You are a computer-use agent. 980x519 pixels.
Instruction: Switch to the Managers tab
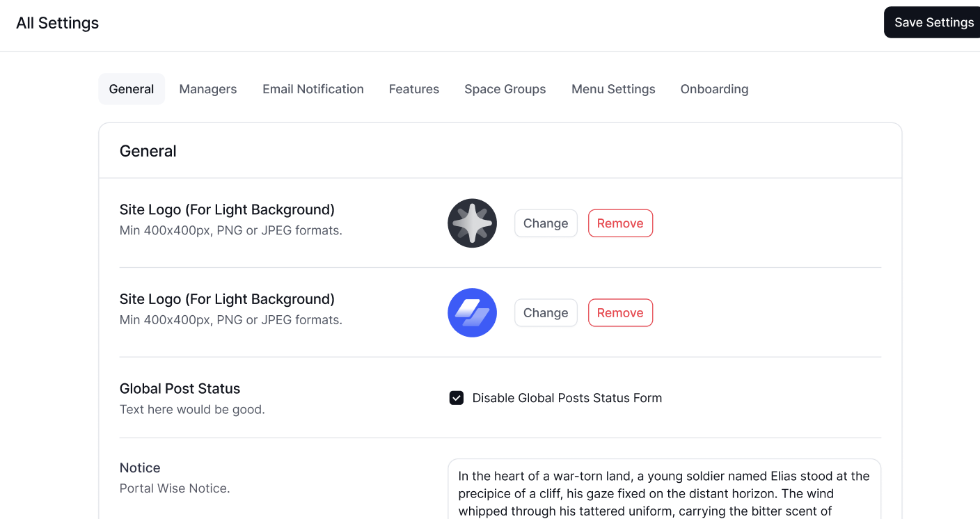[x=207, y=89]
